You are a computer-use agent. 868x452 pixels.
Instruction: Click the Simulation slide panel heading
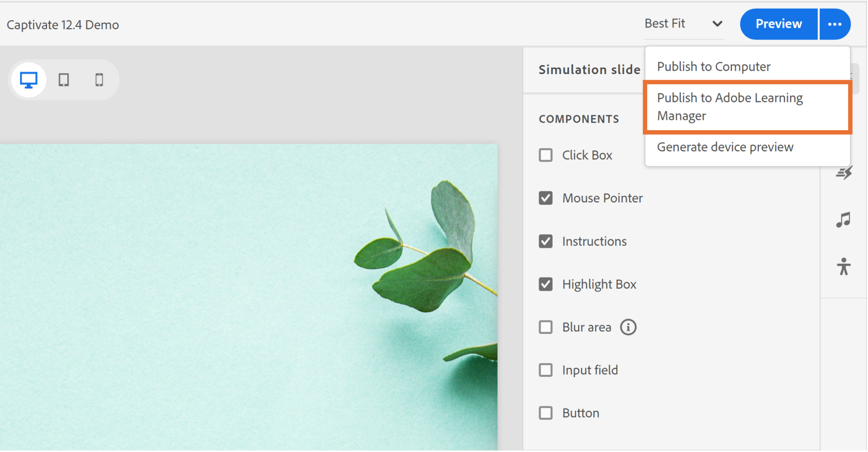pyautogui.click(x=589, y=69)
